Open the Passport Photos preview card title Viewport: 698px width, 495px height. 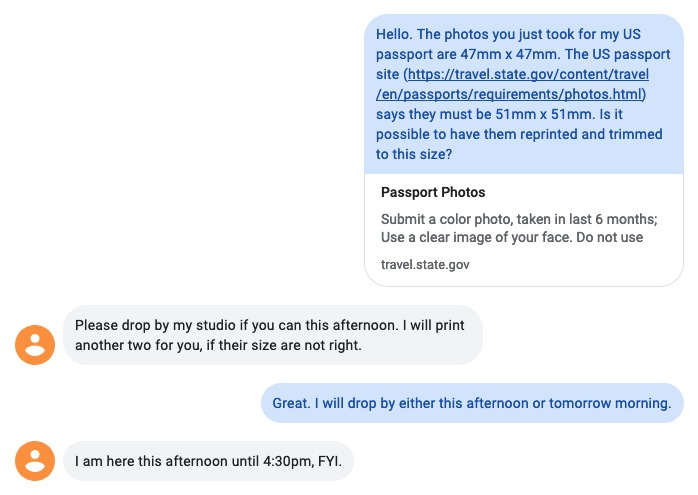pos(433,192)
